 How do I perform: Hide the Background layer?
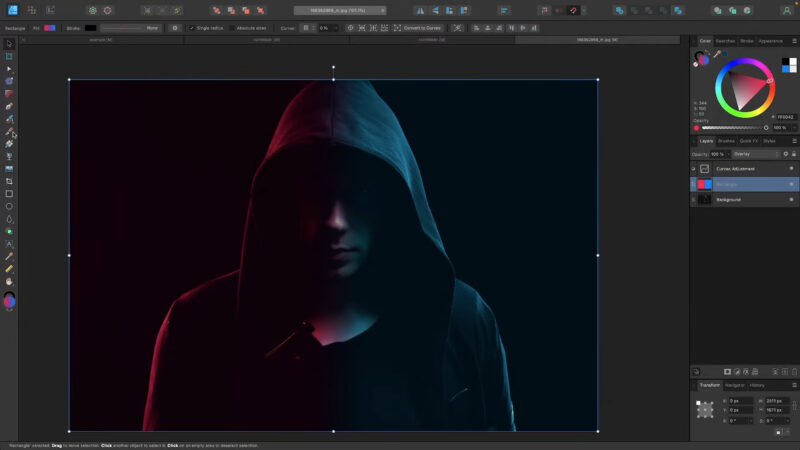point(791,199)
